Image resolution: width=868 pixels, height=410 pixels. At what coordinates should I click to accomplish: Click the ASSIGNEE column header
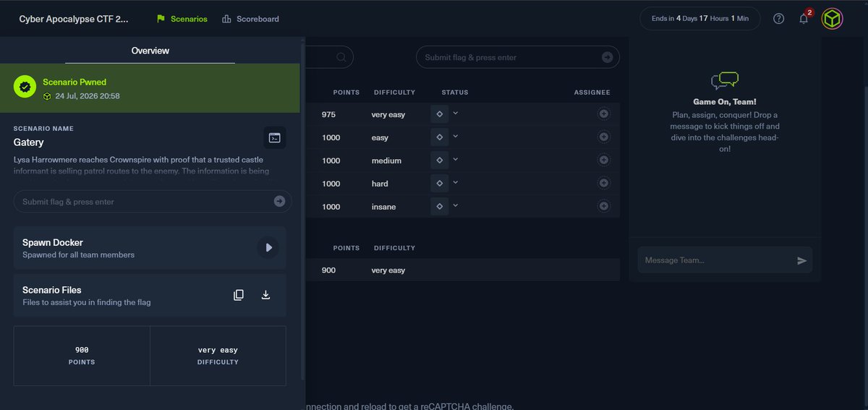click(x=592, y=93)
